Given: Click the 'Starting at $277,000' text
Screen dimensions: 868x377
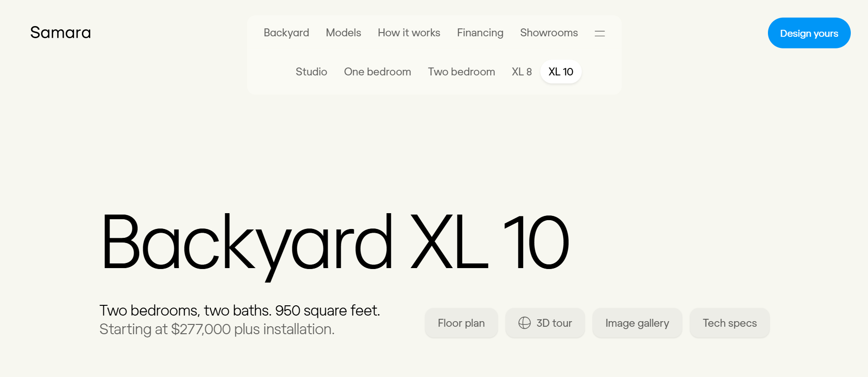Looking at the screenshot, I should click(165, 329).
